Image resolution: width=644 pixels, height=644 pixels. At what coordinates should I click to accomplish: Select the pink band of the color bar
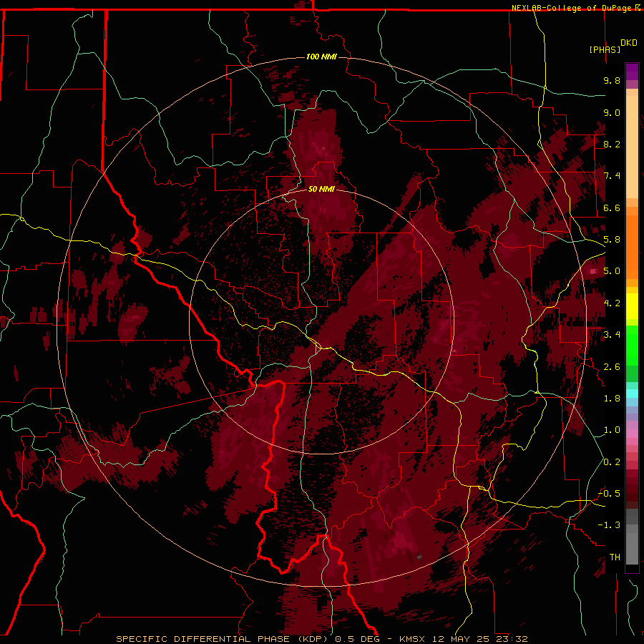(632, 433)
